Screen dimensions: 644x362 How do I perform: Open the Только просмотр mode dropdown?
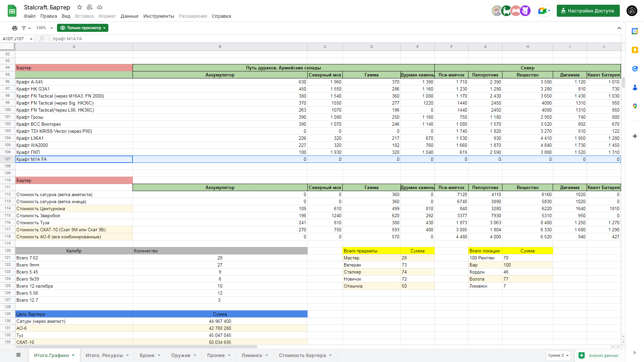tap(83, 28)
